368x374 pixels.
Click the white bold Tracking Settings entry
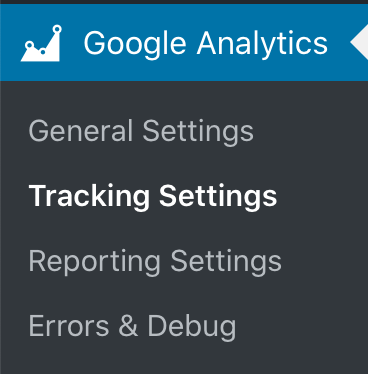pyautogui.click(x=153, y=196)
